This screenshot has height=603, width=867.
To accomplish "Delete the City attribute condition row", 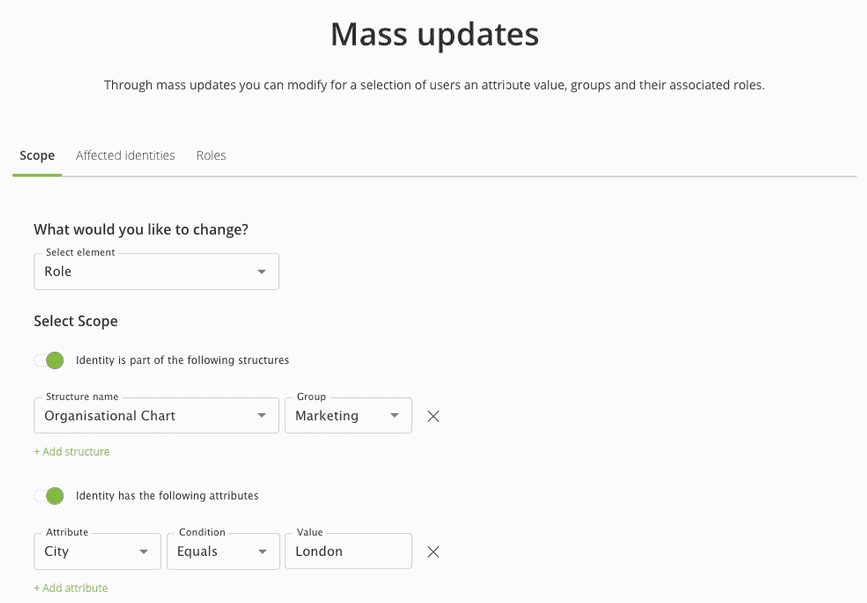I will pyautogui.click(x=433, y=552).
